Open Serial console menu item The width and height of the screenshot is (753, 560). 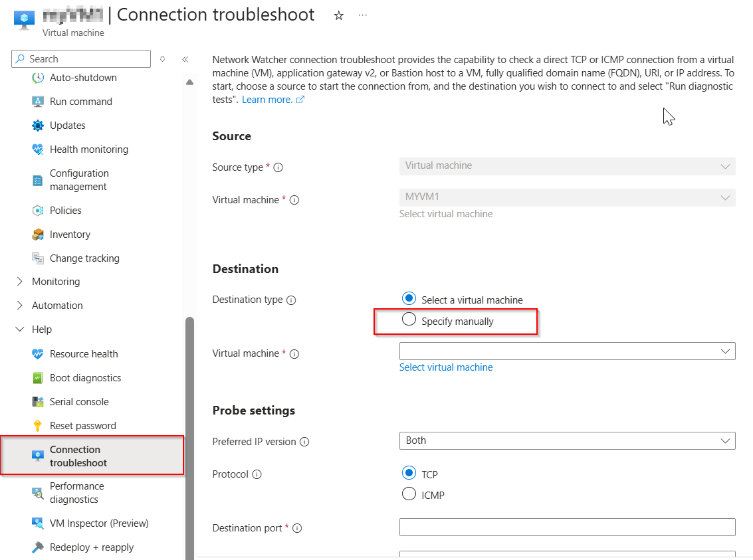pos(79,402)
